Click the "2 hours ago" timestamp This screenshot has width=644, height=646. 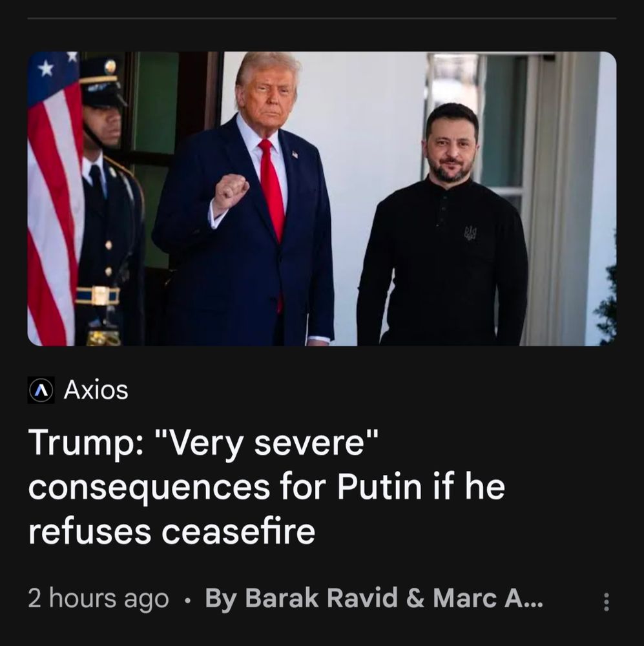point(98,598)
